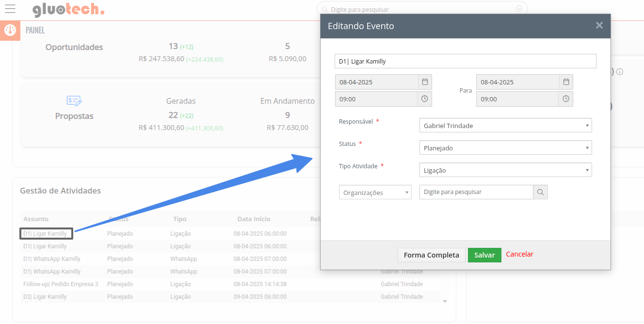
Task: Expand the Responsável dropdown
Action: click(x=505, y=126)
